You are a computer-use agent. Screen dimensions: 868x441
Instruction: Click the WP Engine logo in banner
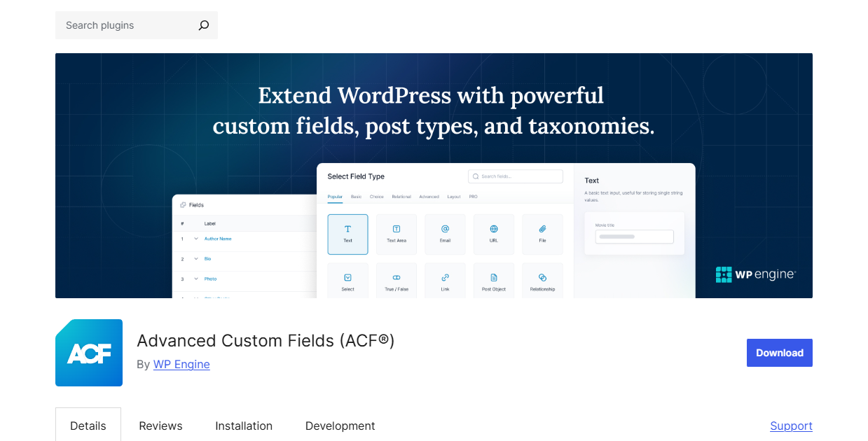(x=755, y=274)
